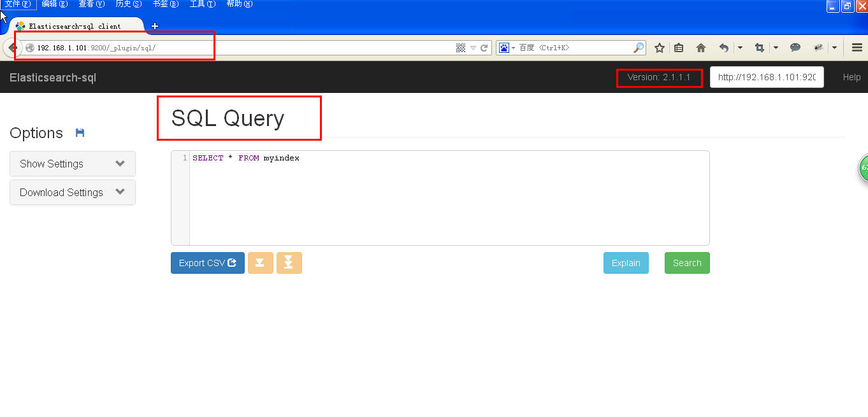Click the magnifier icon in search box

[x=639, y=48]
